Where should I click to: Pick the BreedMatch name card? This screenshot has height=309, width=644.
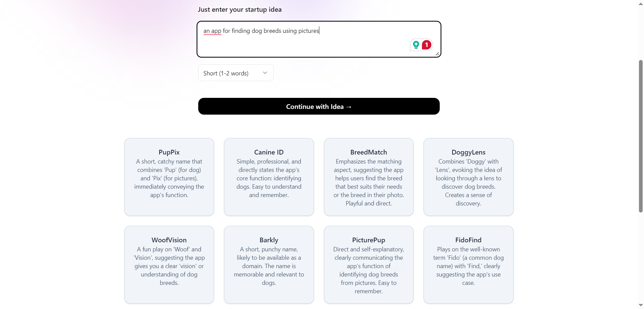[x=368, y=177]
